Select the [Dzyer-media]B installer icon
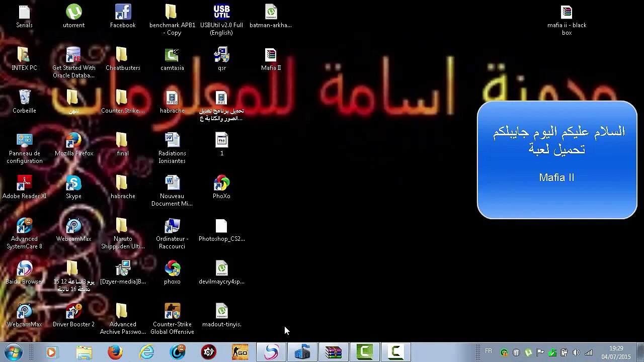This screenshot has width=644, height=362. click(123, 273)
